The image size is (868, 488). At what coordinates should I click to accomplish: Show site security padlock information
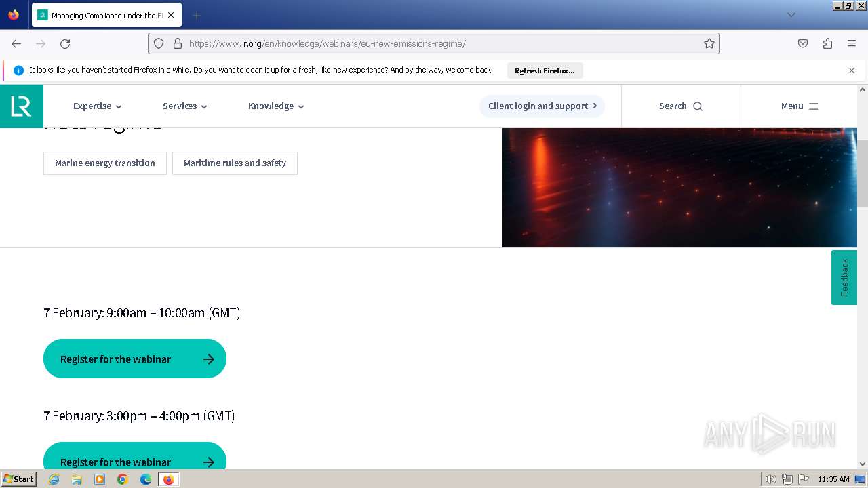click(x=178, y=43)
